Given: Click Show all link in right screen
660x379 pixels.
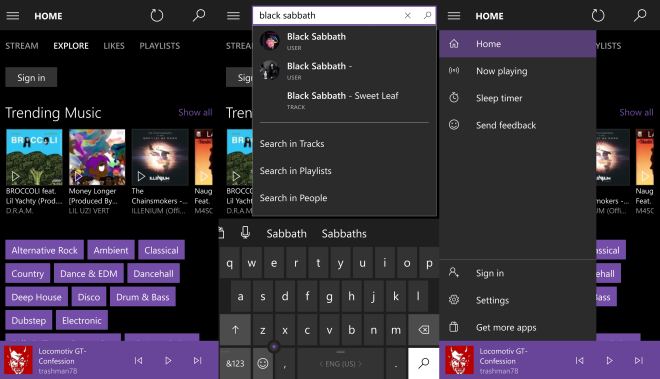Looking at the screenshot, I should coord(636,112).
